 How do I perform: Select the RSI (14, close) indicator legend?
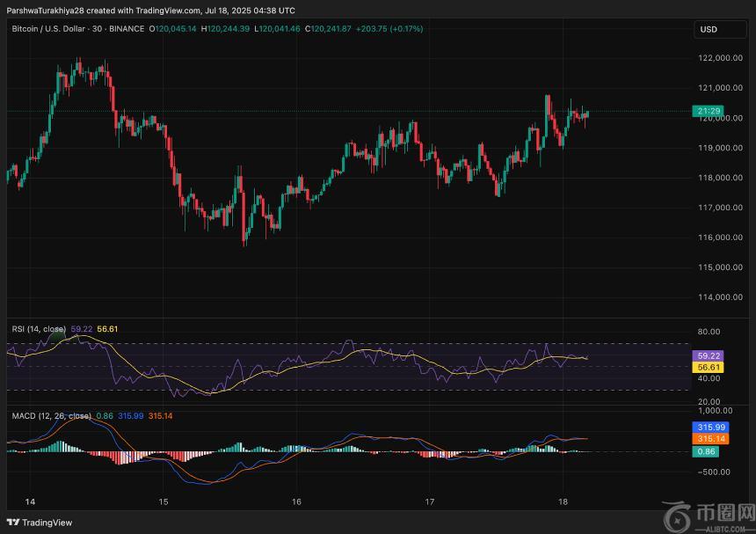[x=40, y=328]
